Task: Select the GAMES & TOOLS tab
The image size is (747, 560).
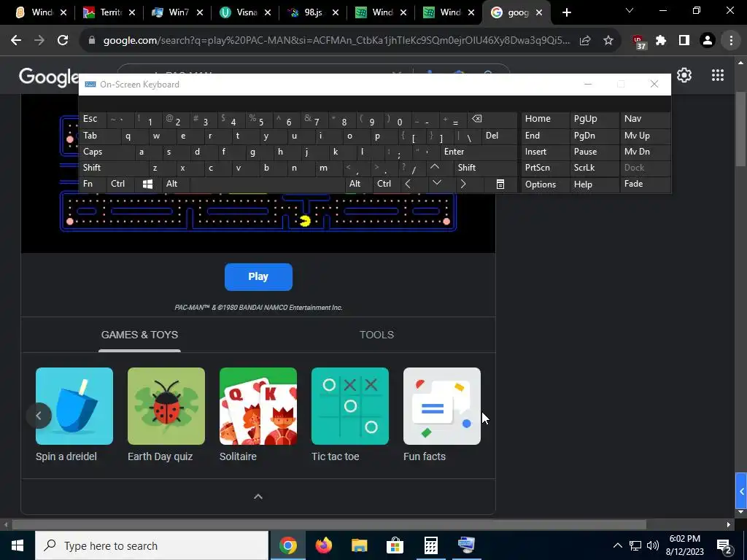Action: 139,335
